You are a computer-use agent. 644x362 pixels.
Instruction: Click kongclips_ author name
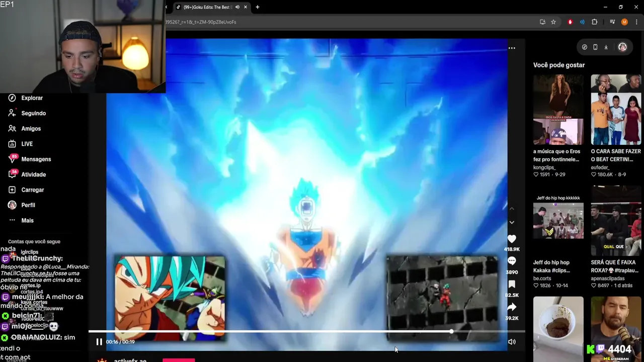544,167
